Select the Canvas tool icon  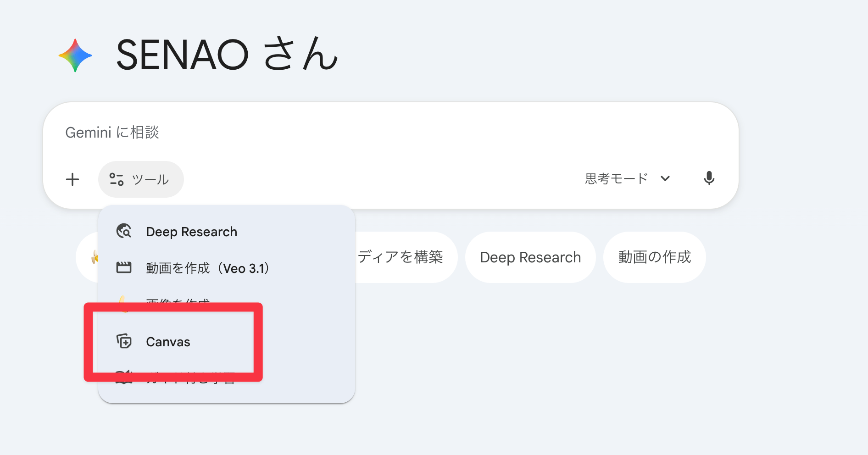[x=123, y=341]
